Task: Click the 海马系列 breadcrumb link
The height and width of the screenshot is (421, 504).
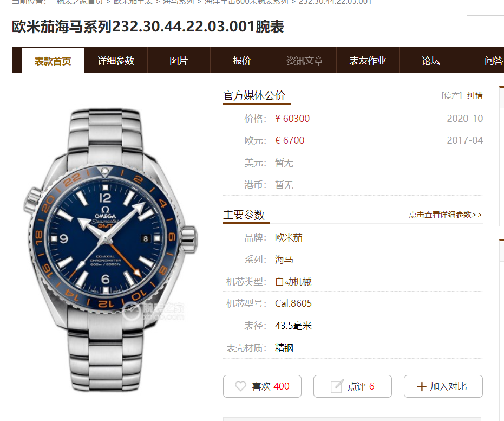Action: click(x=179, y=2)
